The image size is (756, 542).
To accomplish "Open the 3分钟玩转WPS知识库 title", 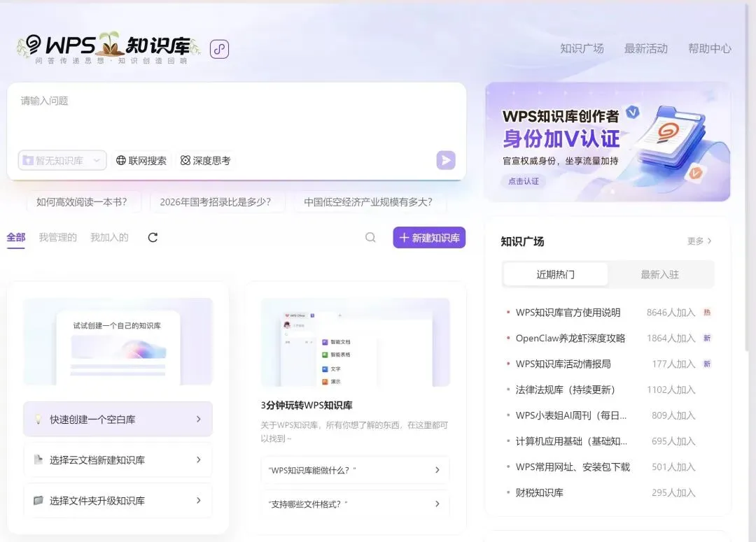I will point(307,405).
